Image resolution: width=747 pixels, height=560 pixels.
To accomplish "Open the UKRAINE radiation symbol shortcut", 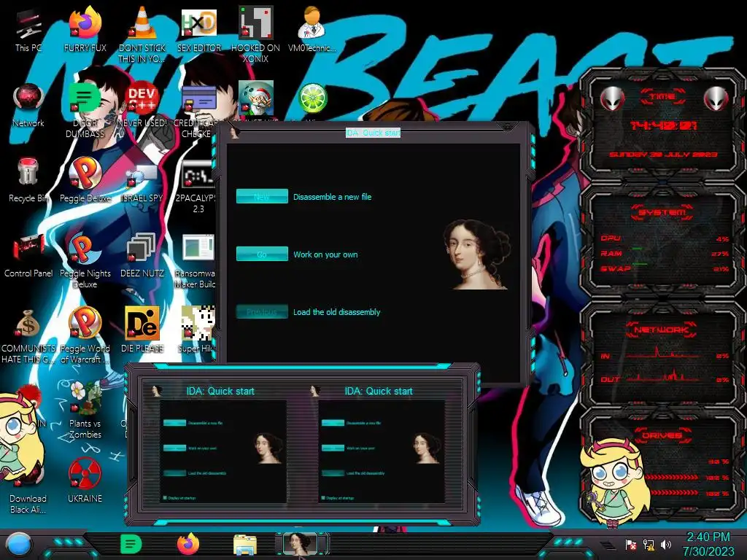I will 85,481.
